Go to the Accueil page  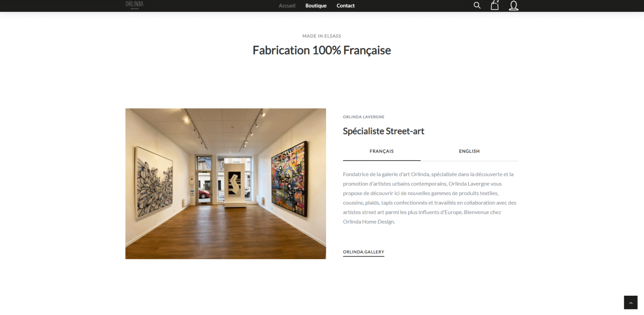(x=287, y=6)
